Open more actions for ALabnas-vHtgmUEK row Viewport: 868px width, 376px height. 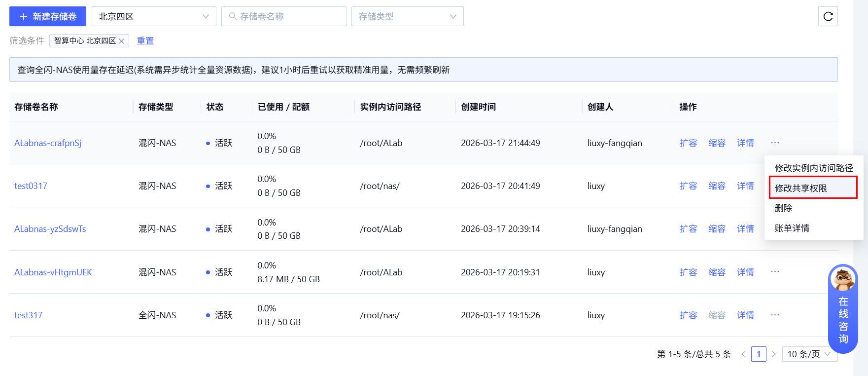click(775, 272)
